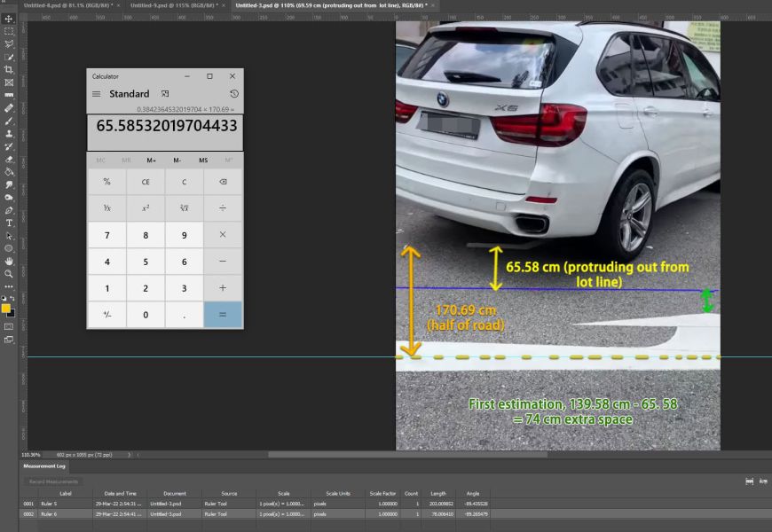Select the Eraser tool
772x532 pixels.
click(9, 159)
